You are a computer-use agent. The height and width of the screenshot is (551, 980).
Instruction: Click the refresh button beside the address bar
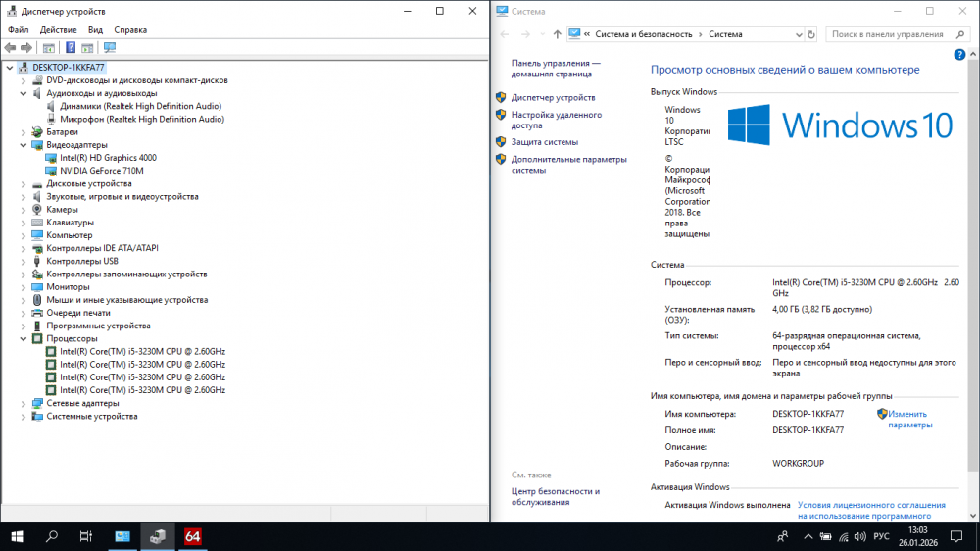[x=811, y=34]
